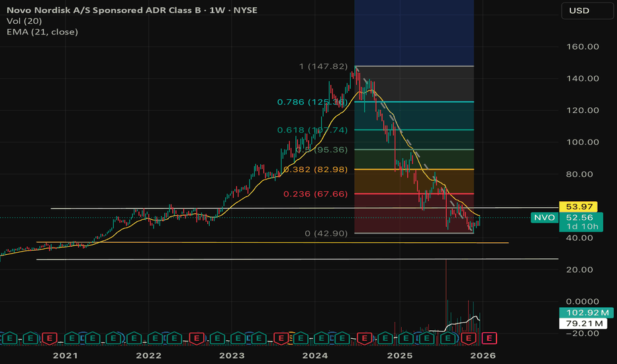Click the 2023 time axis label
Image resolution: width=617 pixels, height=364 pixels.
point(232,356)
